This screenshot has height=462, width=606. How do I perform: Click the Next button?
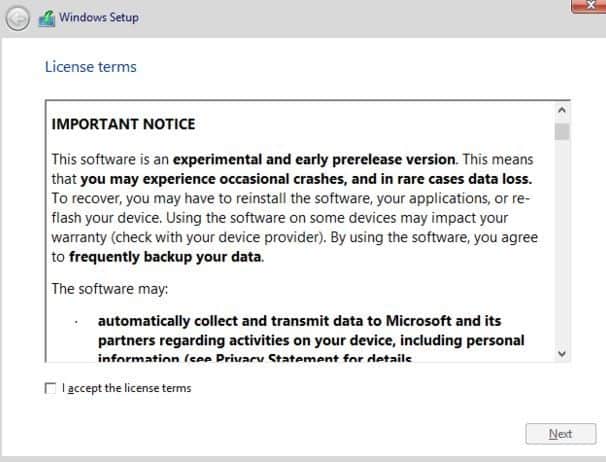560,434
